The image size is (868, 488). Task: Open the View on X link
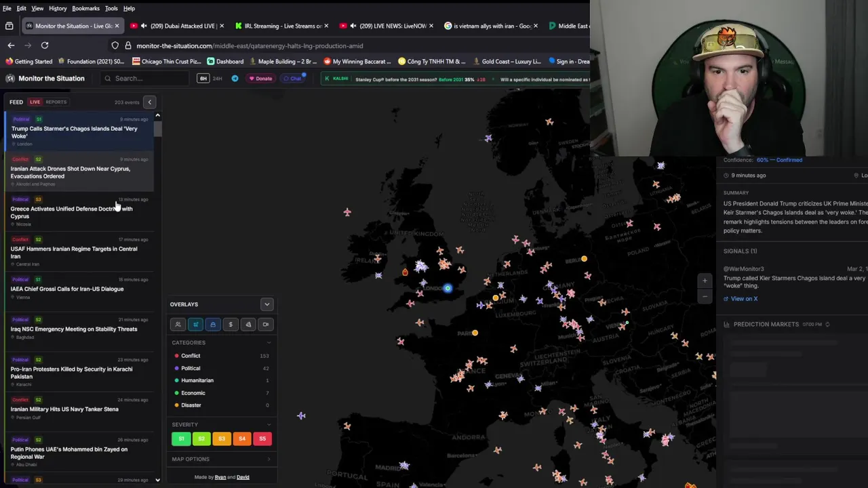click(x=741, y=299)
